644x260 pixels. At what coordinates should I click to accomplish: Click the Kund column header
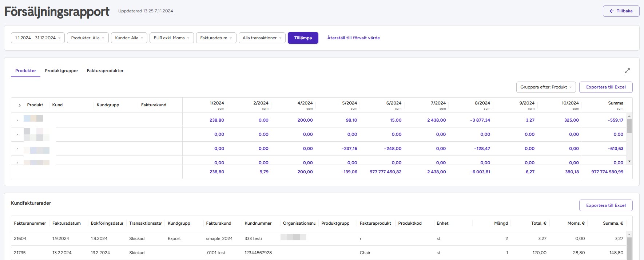57,105
